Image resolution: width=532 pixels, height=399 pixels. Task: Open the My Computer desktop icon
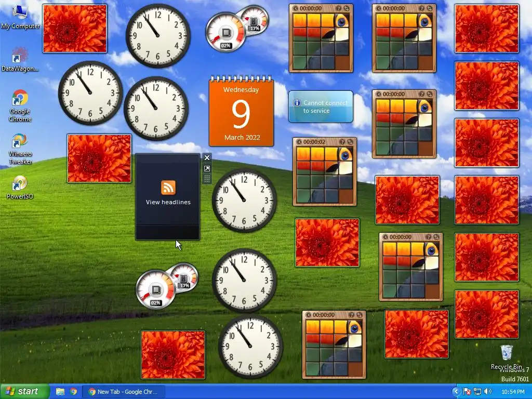20,16
